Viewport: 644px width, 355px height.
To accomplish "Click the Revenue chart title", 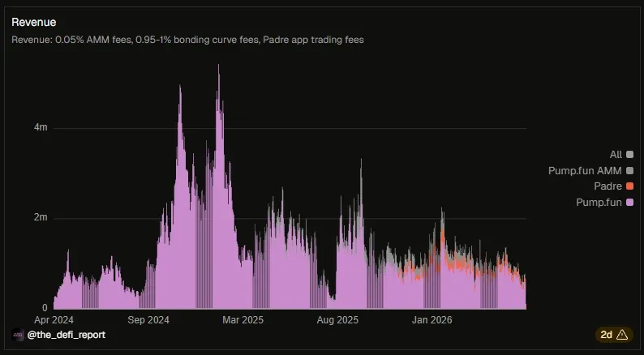I will click(34, 22).
